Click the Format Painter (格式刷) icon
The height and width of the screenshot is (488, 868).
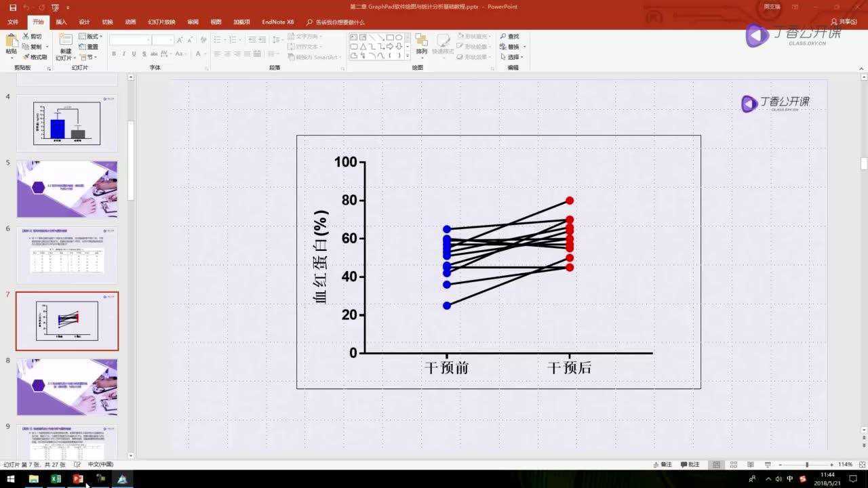tap(34, 57)
